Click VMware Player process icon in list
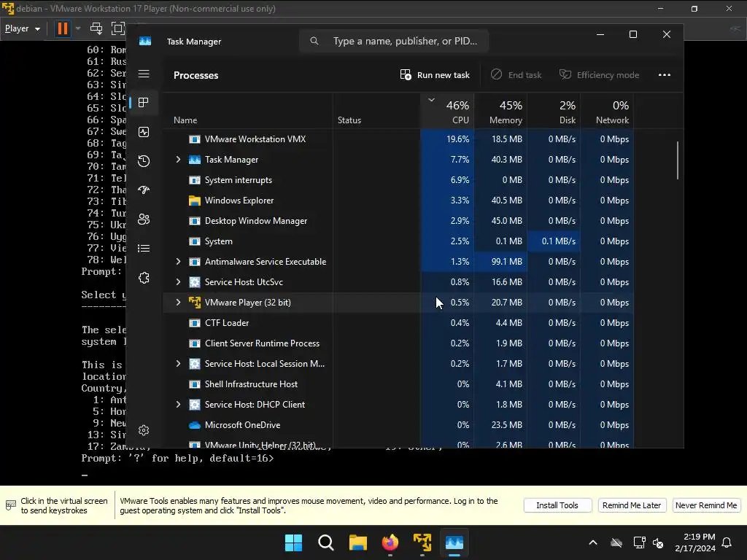Image resolution: width=747 pixels, height=560 pixels. click(194, 303)
